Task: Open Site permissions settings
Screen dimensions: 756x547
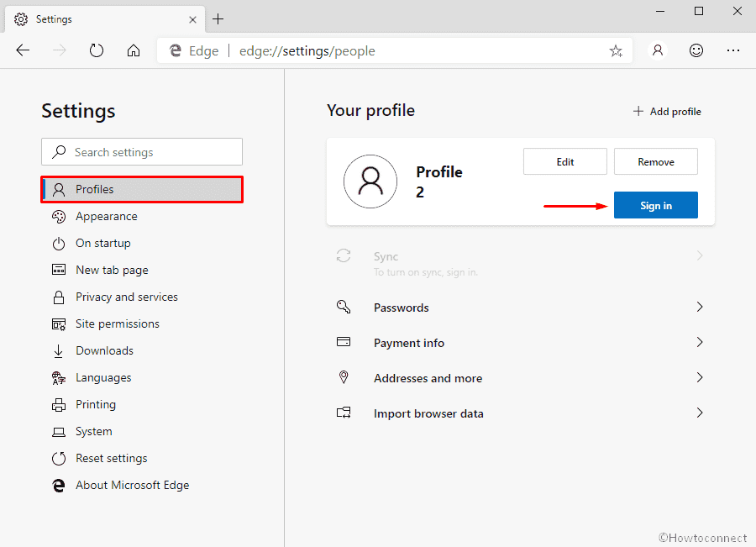Action: [x=118, y=324]
